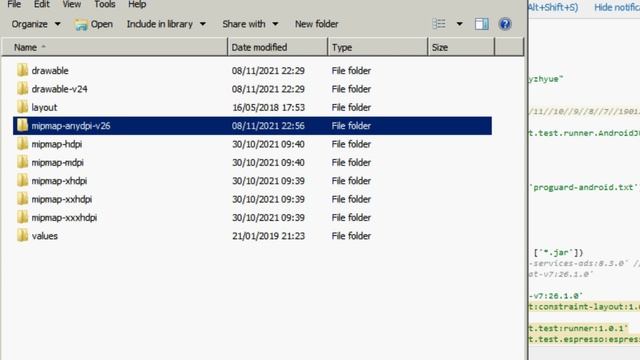Image resolution: width=640 pixels, height=360 pixels.
Task: Open the Help menu
Action: [x=137, y=4]
